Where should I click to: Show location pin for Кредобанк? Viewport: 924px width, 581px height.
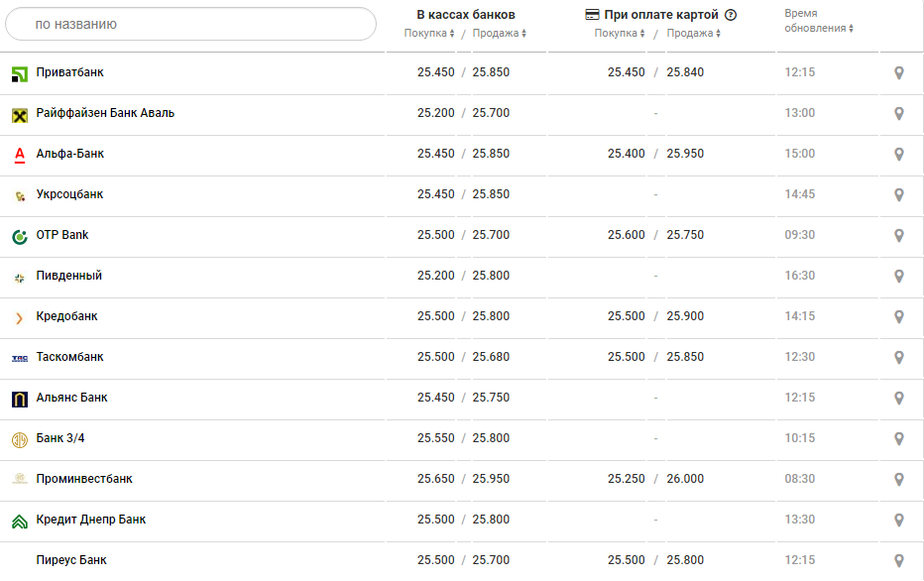898,317
